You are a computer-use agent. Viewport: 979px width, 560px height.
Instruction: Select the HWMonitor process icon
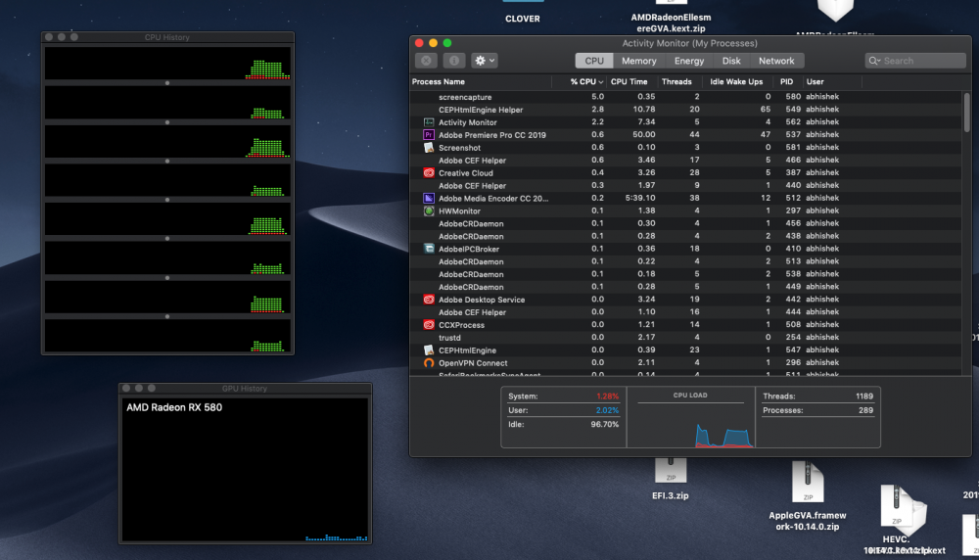tap(429, 211)
